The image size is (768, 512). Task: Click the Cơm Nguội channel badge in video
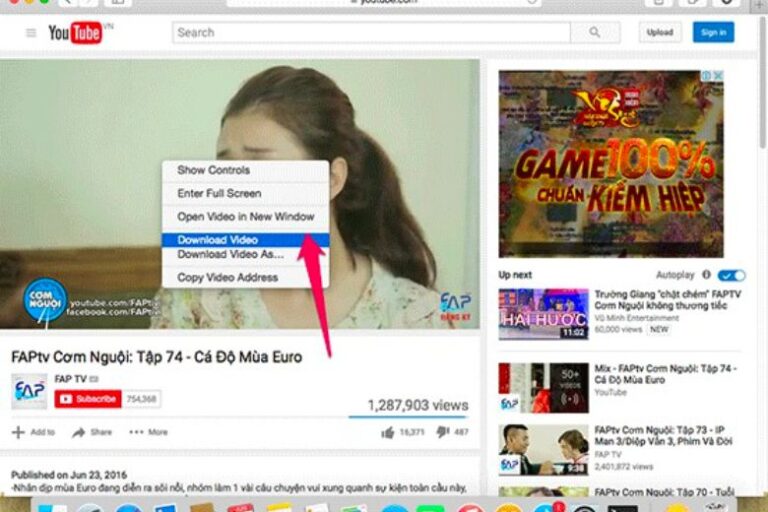45,300
